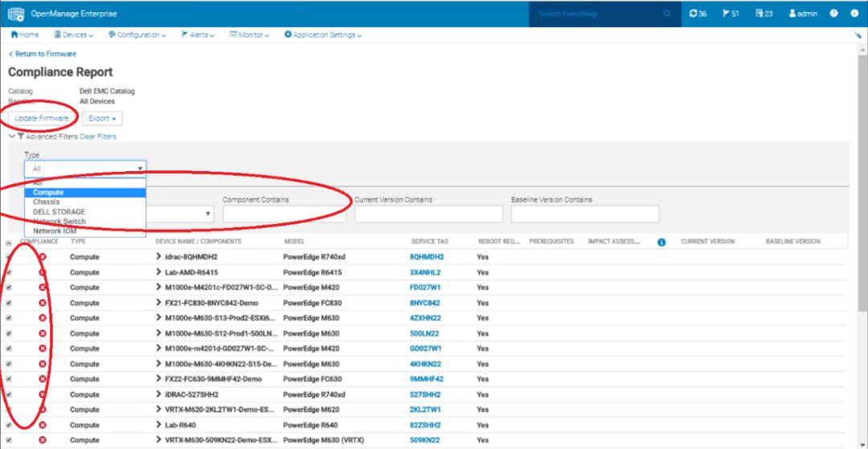Click the search magnifier icon

[667, 14]
